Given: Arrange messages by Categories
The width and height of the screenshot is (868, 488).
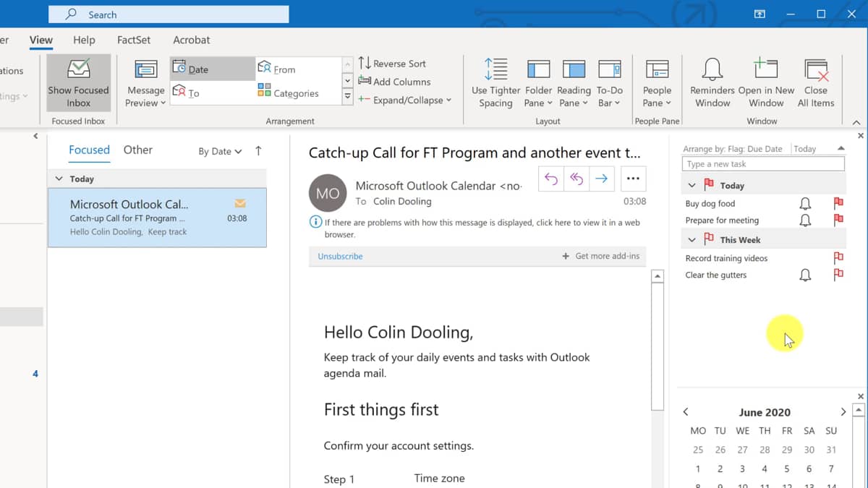Looking at the screenshot, I should pos(297,93).
